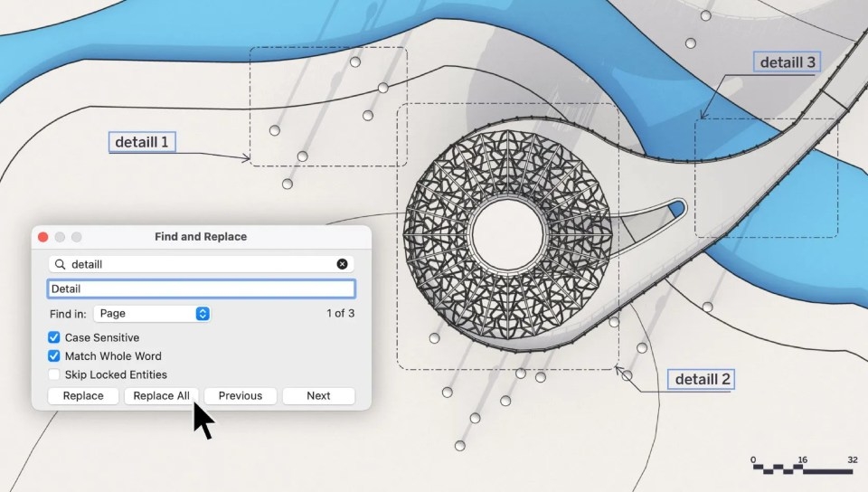Screen dimensions: 868x492
Task: Close the Find and Replace dialog
Action: pyautogui.click(x=42, y=237)
